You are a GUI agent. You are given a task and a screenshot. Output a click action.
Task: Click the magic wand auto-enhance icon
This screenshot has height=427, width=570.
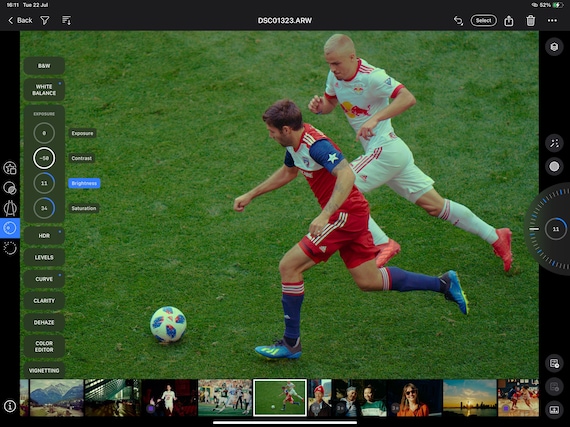click(x=554, y=143)
